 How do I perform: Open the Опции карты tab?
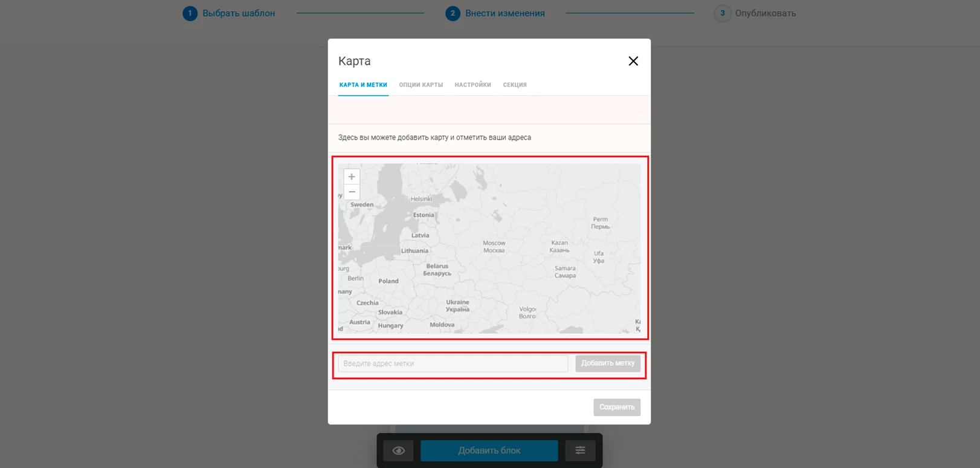click(421, 85)
